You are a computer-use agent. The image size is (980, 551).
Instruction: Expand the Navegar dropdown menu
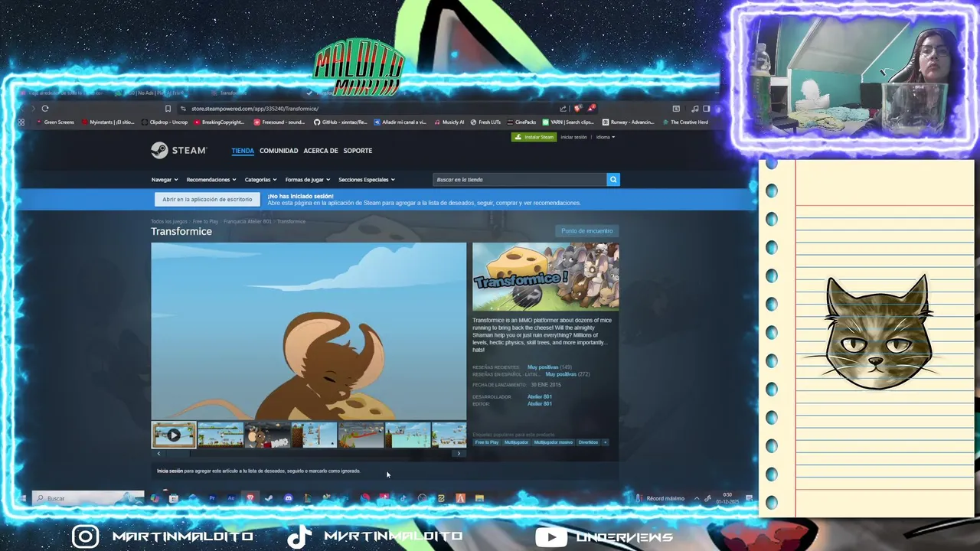(x=165, y=180)
